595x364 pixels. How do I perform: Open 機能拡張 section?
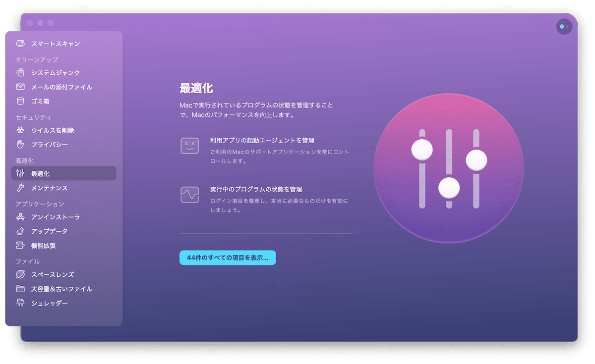64,246
